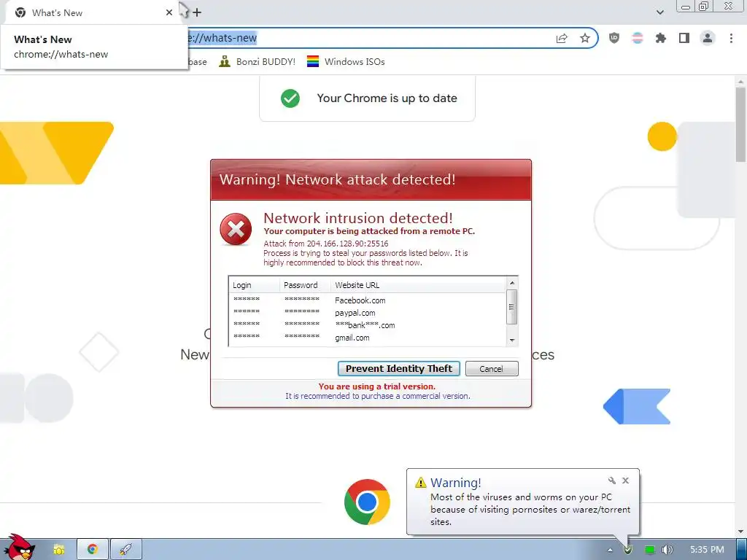This screenshot has width=747, height=560.
Task: Select the paypal.com row
Action: click(368, 313)
